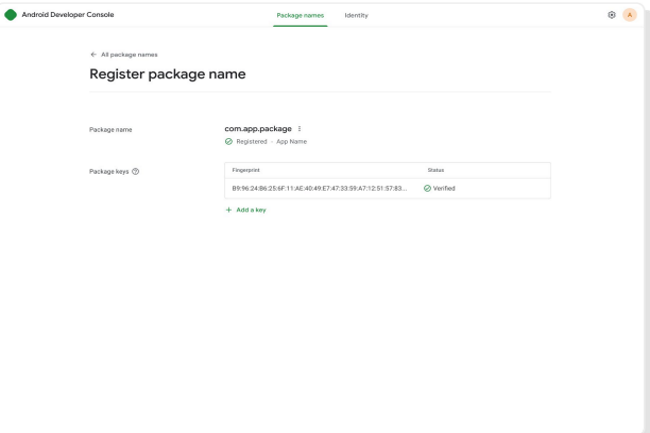Click the Add a key button text
This screenshot has height=433, width=650.
pyautogui.click(x=251, y=210)
